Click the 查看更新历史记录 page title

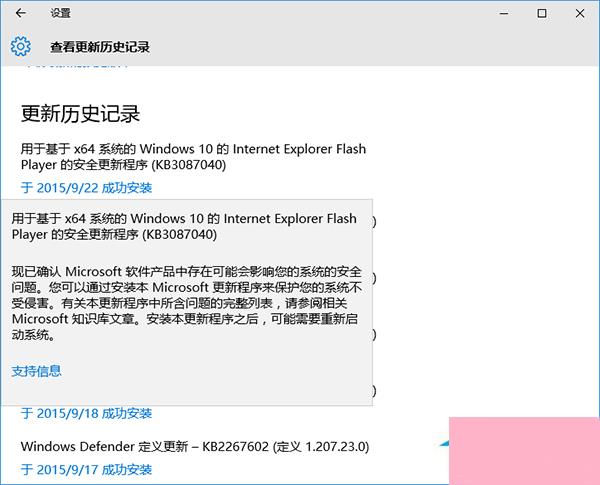pyautogui.click(x=100, y=47)
